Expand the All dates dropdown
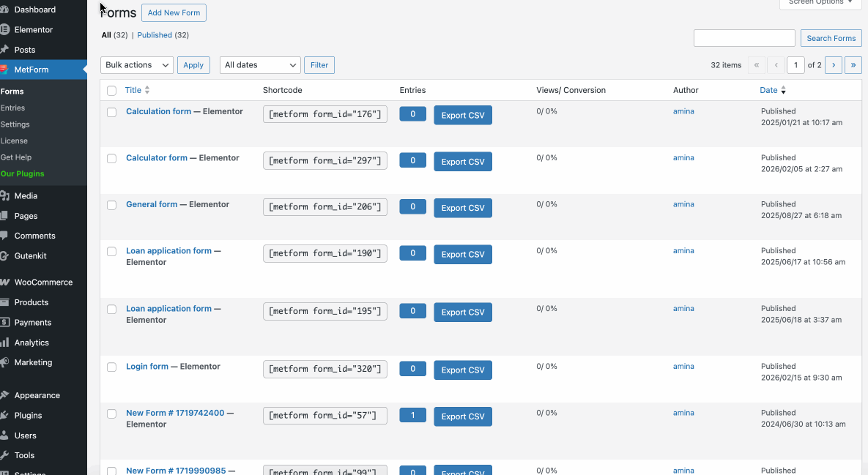The image size is (868, 475). tap(259, 64)
